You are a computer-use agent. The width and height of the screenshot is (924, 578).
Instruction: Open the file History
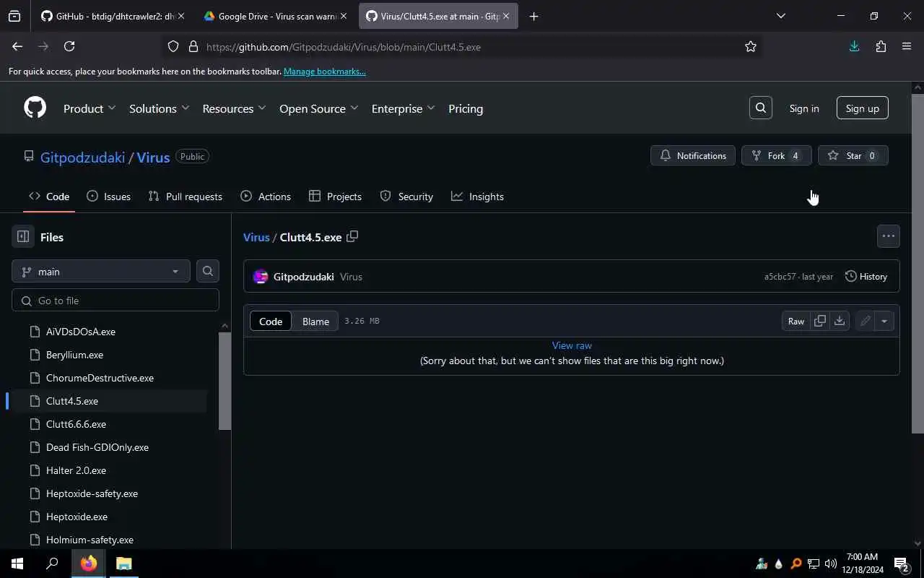click(866, 276)
